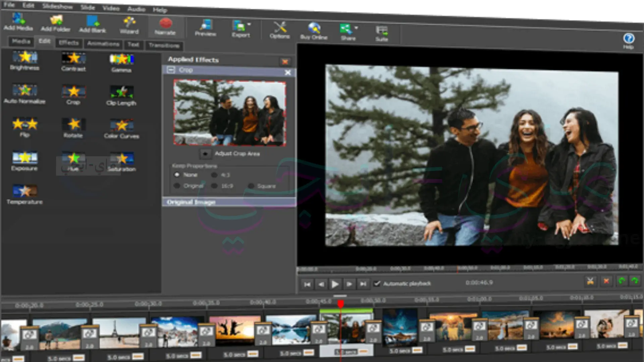The width and height of the screenshot is (644, 362).
Task: Select the Original proportion option
Action: (x=177, y=185)
